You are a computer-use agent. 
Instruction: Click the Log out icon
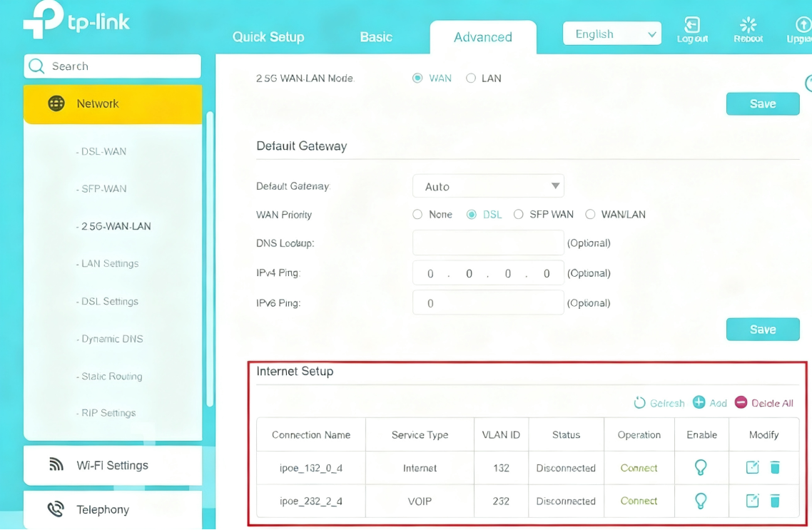(x=691, y=26)
